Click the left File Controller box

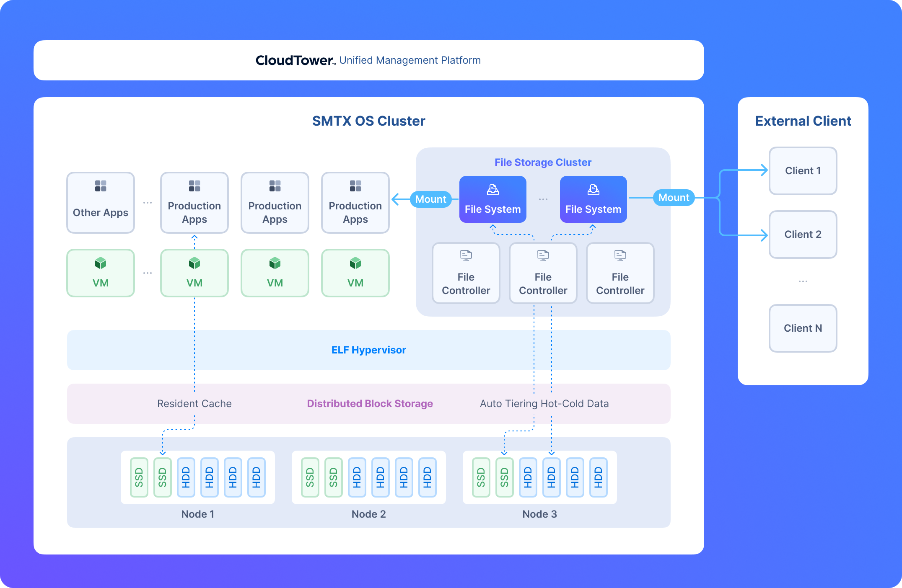click(x=466, y=273)
